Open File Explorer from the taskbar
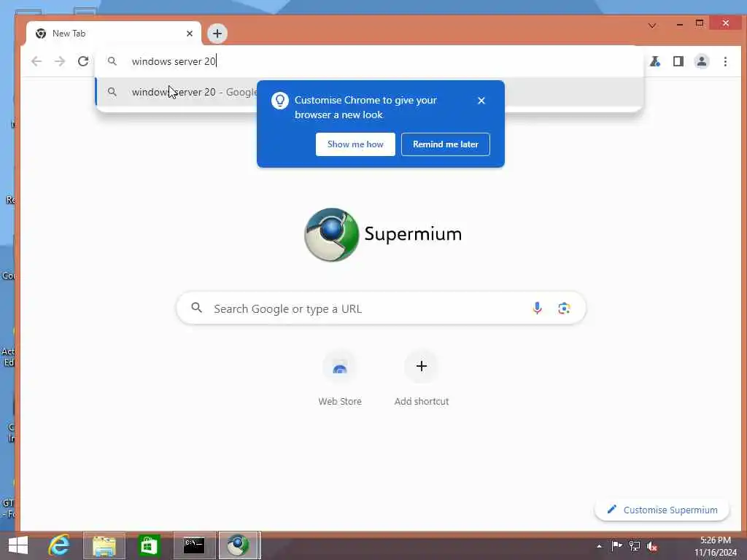 104,545
